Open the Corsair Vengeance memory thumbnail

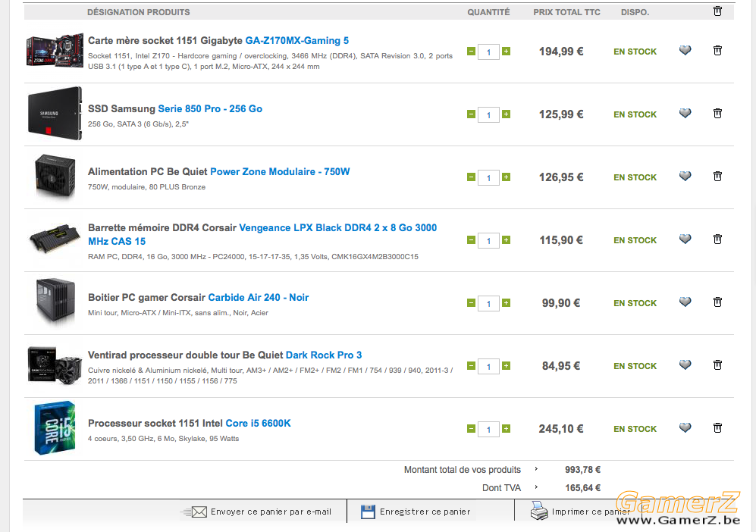[x=55, y=239]
